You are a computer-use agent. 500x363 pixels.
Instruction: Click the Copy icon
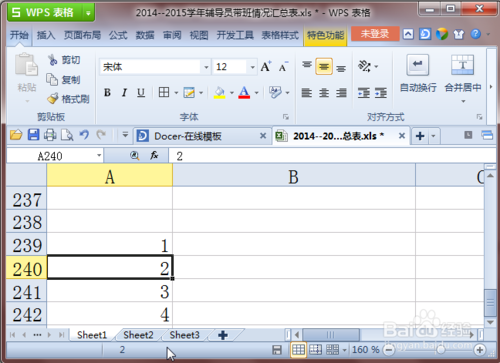(52, 79)
